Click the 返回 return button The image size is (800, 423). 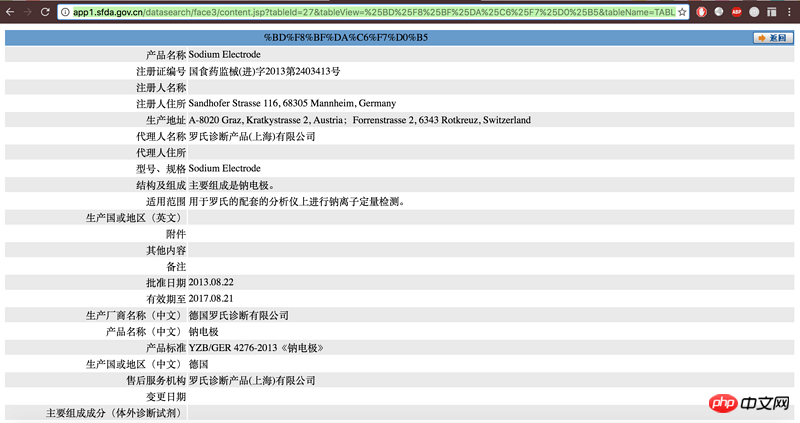tap(773, 38)
